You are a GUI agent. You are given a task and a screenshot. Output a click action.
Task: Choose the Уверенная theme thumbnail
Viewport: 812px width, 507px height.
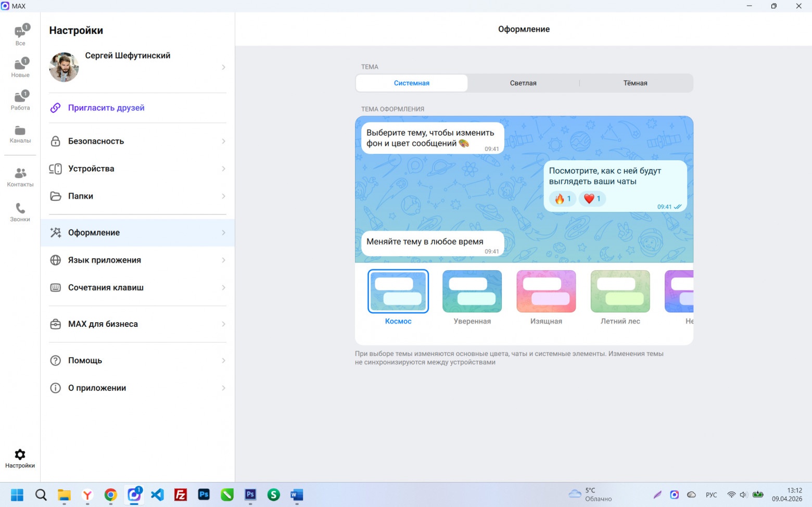[x=472, y=291]
